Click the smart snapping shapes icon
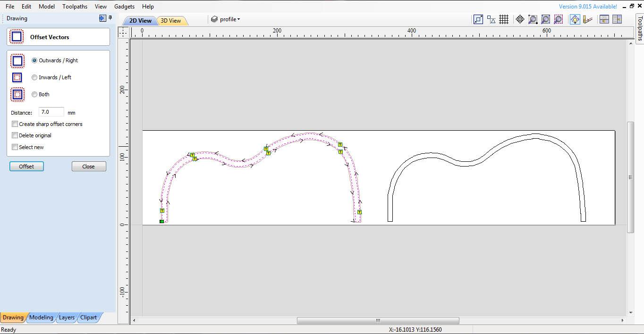644x334 pixels. click(x=491, y=19)
